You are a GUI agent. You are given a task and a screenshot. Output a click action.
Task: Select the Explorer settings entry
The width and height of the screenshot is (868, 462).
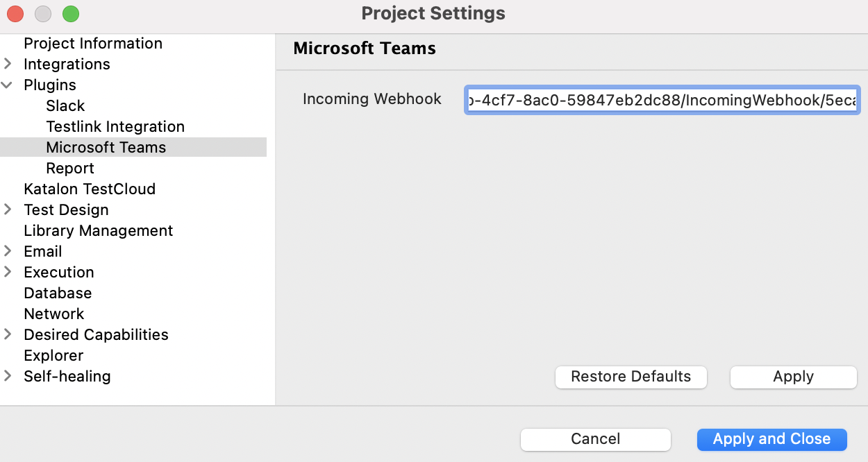click(x=53, y=355)
